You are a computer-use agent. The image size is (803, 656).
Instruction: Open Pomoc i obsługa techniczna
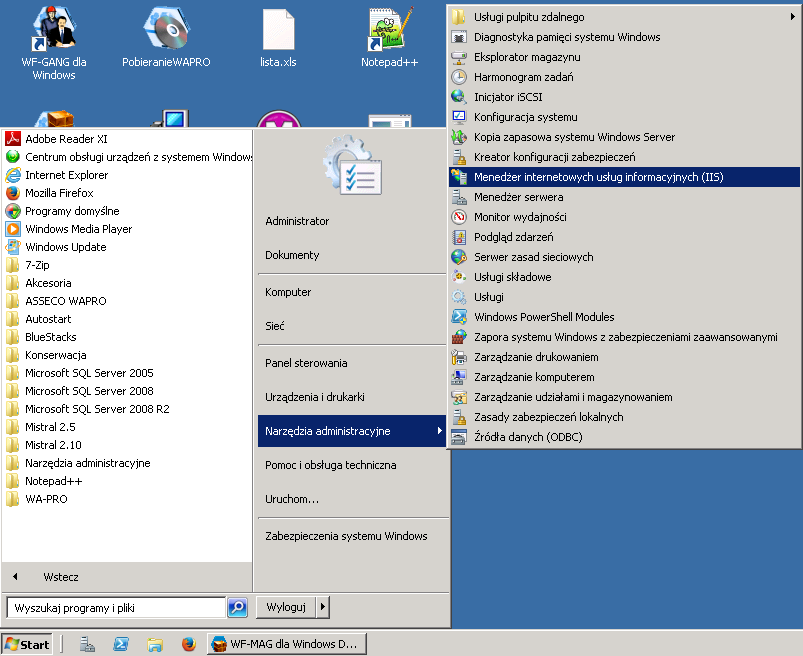coord(352,465)
